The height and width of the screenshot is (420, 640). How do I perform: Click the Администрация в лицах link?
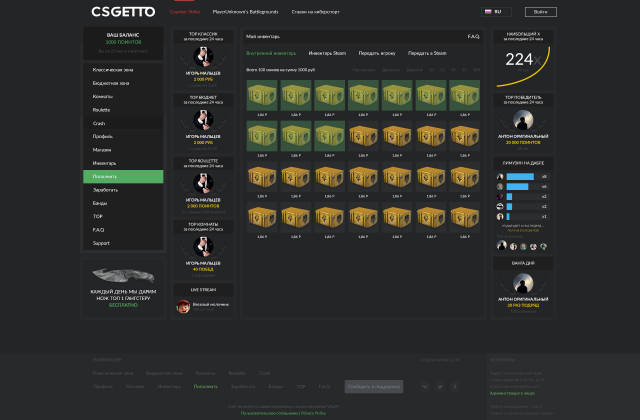[x=512, y=393]
